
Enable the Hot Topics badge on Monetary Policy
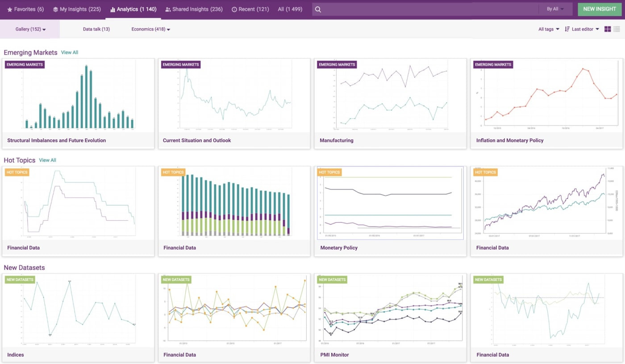pos(329,172)
